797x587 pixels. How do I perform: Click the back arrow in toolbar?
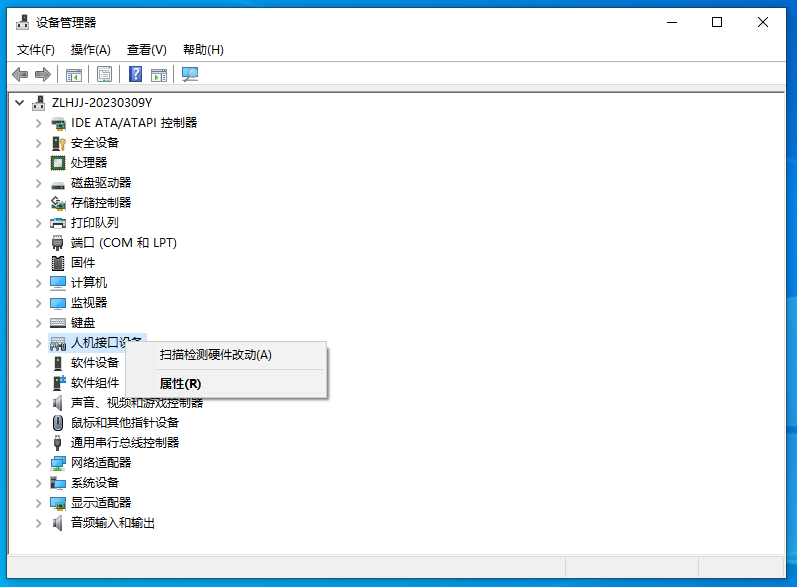pos(20,74)
